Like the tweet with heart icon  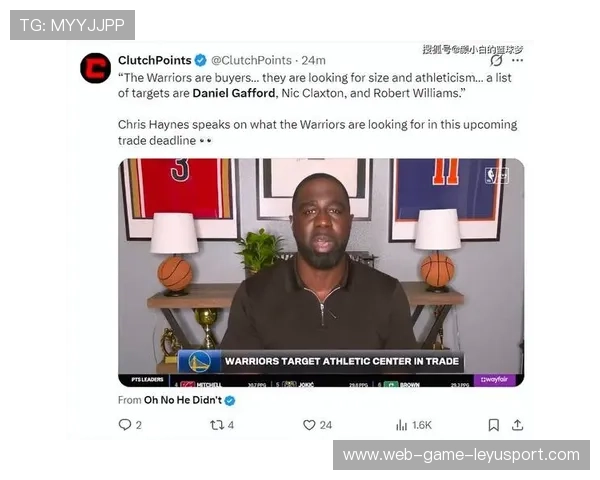309,425
